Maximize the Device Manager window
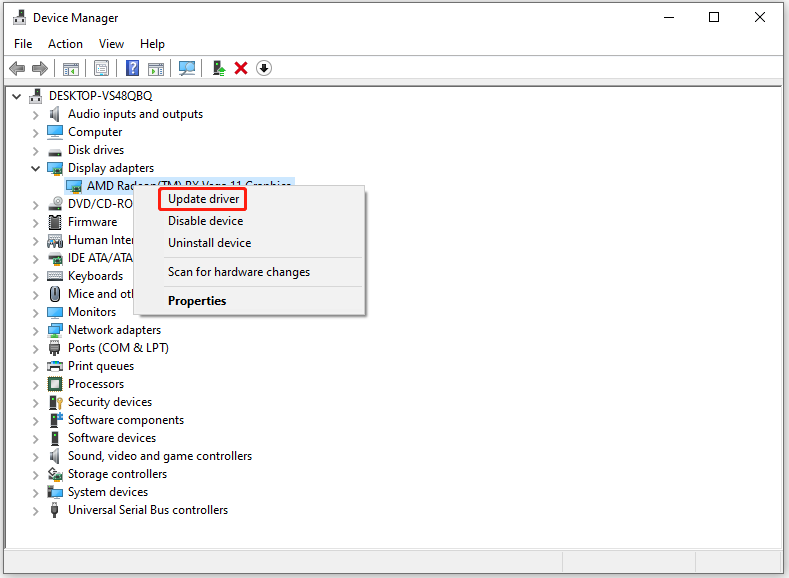789x578 pixels. 714,18
